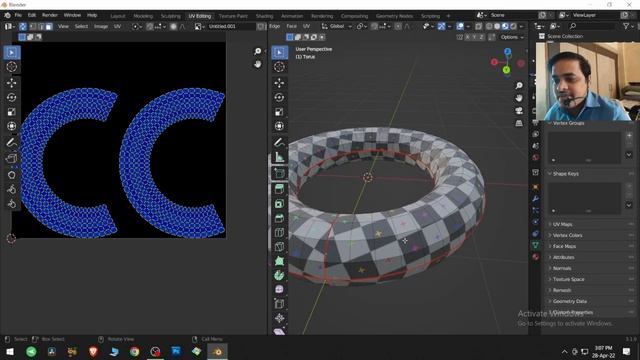Switch to wireframe shading
The height and width of the screenshot is (360, 640).
(489, 27)
